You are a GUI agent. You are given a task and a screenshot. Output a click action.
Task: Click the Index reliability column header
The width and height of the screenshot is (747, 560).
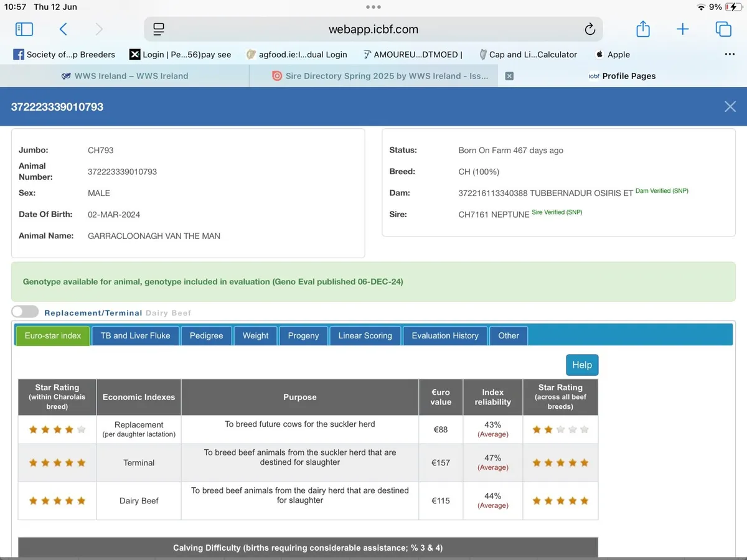coord(493,397)
